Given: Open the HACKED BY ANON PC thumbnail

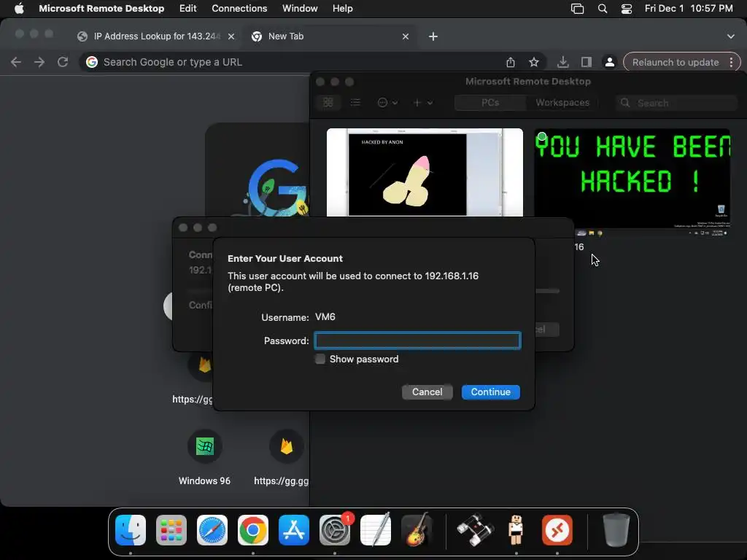Looking at the screenshot, I should (x=425, y=172).
